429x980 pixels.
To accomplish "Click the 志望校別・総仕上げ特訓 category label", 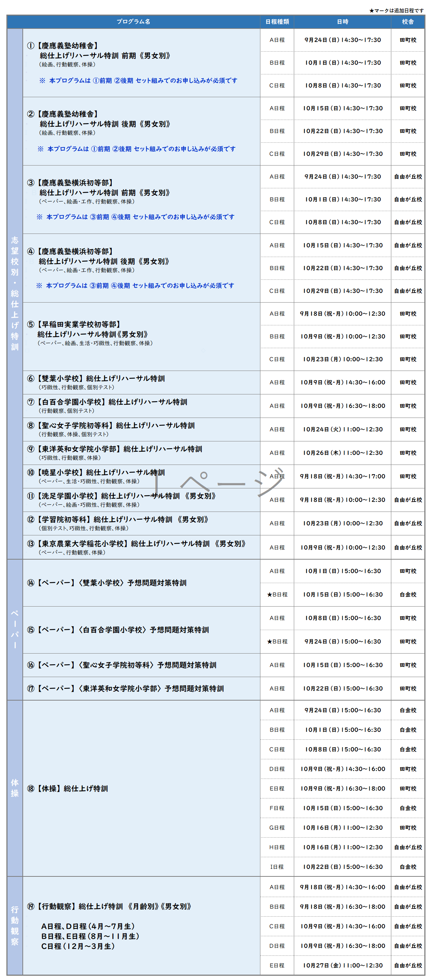I will tap(15, 293).
